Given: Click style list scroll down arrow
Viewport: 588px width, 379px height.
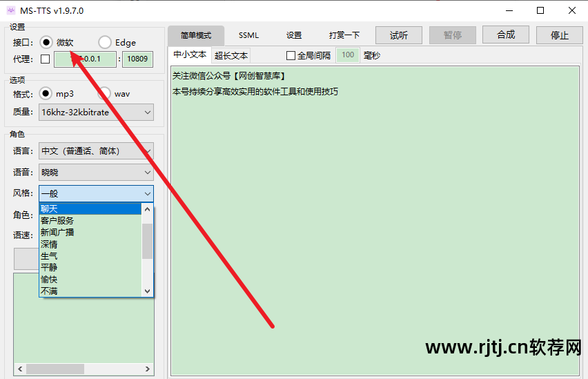Looking at the screenshot, I should point(148,291).
